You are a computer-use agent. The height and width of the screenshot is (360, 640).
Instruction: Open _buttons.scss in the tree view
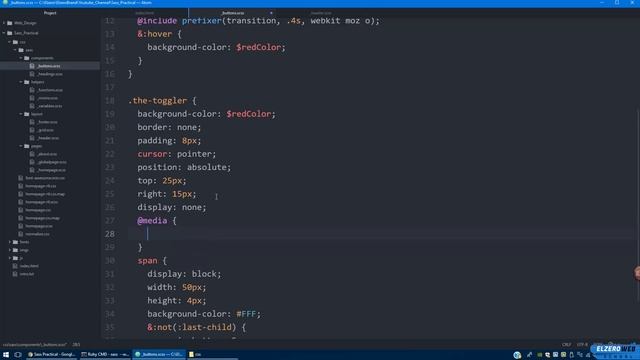point(49,66)
